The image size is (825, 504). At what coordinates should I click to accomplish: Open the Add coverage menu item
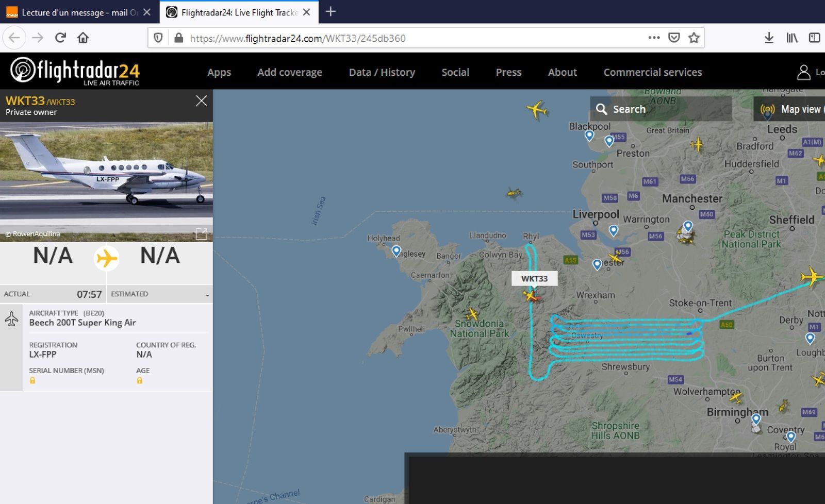click(x=290, y=72)
